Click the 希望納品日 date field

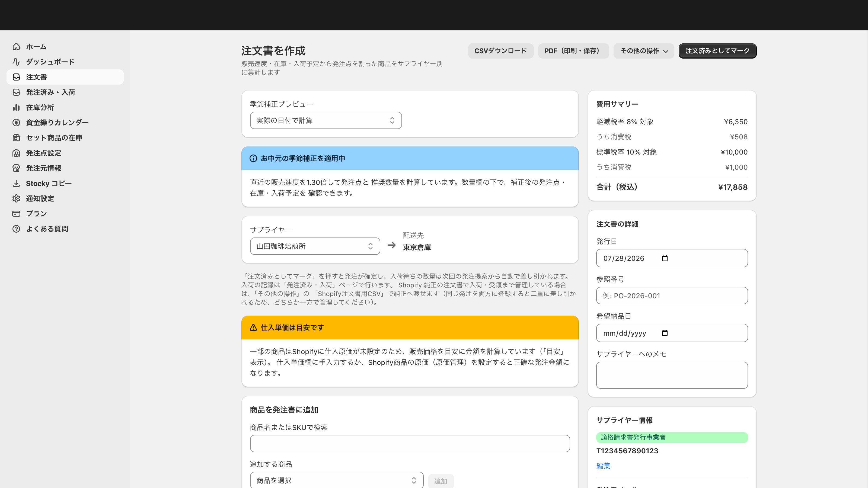point(672,333)
